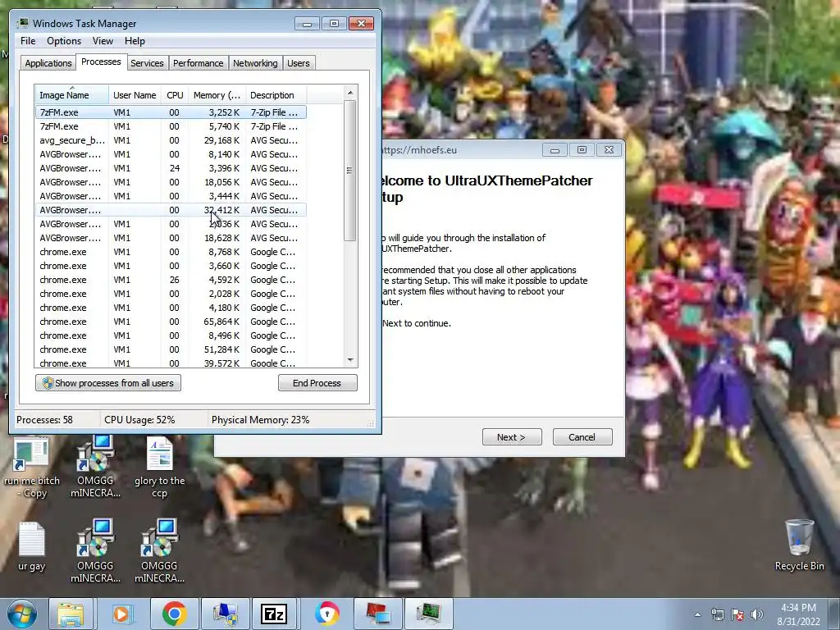Open the volume speaker tray icon
840x630 pixels.
coord(757,614)
